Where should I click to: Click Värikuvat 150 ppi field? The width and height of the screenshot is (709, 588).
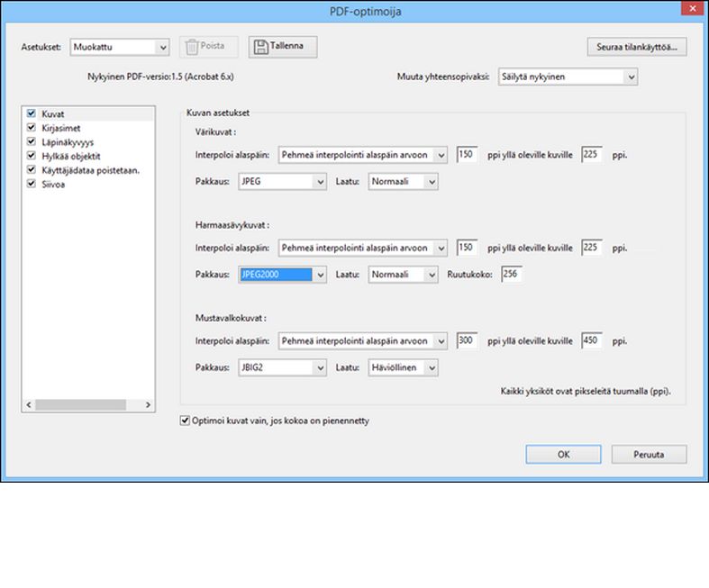[467, 155]
